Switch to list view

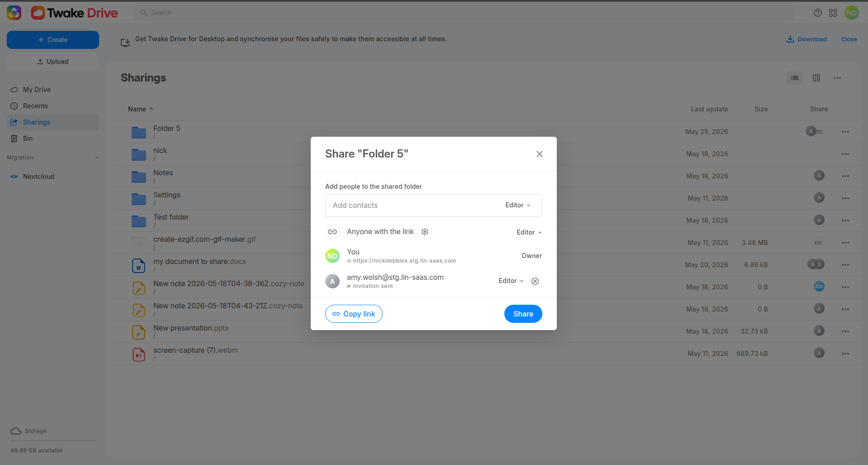tap(795, 78)
